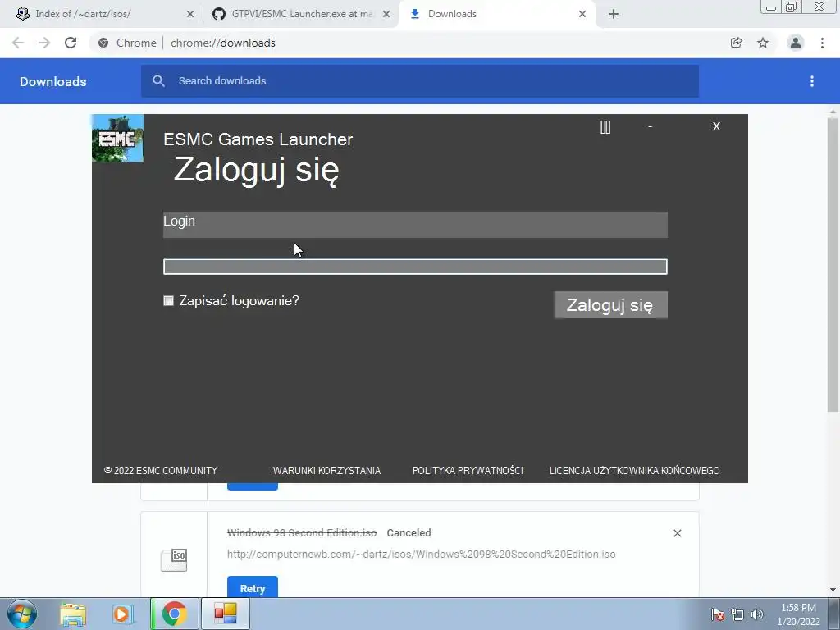
Task: Share this page via Chrome share icon
Action: pyautogui.click(x=737, y=43)
